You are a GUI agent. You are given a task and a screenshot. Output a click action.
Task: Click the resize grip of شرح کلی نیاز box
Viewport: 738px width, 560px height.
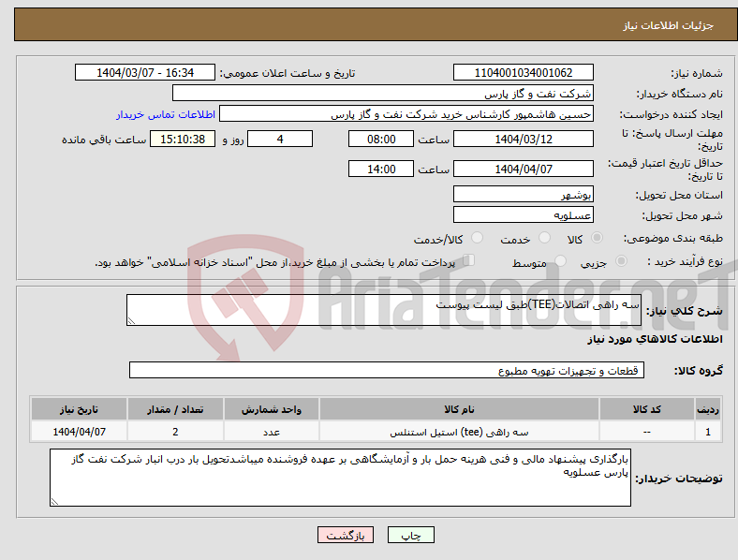click(x=131, y=321)
